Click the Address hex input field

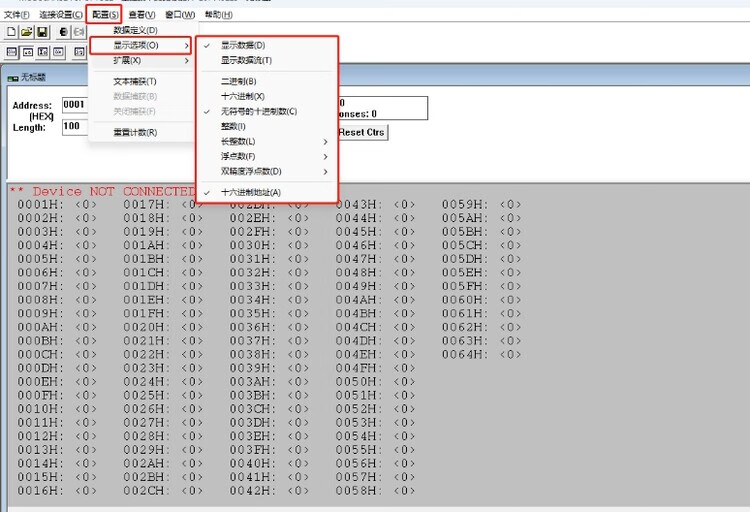click(75, 104)
